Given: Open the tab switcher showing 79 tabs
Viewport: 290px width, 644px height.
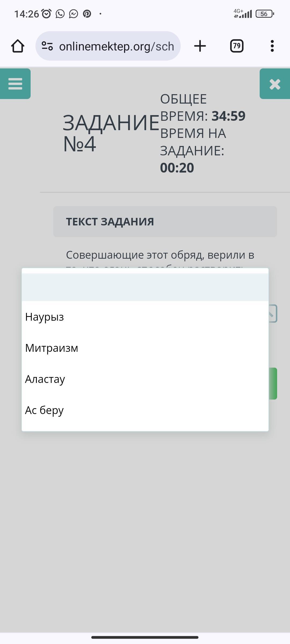Looking at the screenshot, I should (237, 46).
